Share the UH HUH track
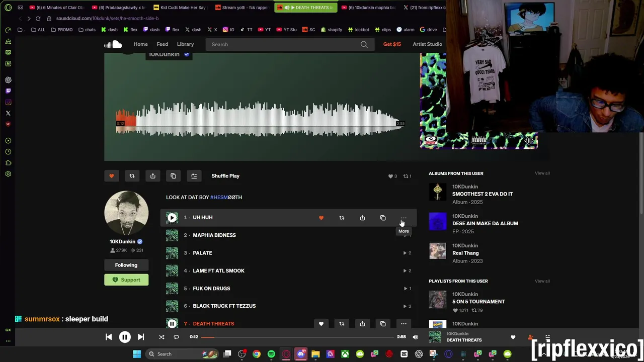This screenshot has height=362, width=644. tap(362, 218)
